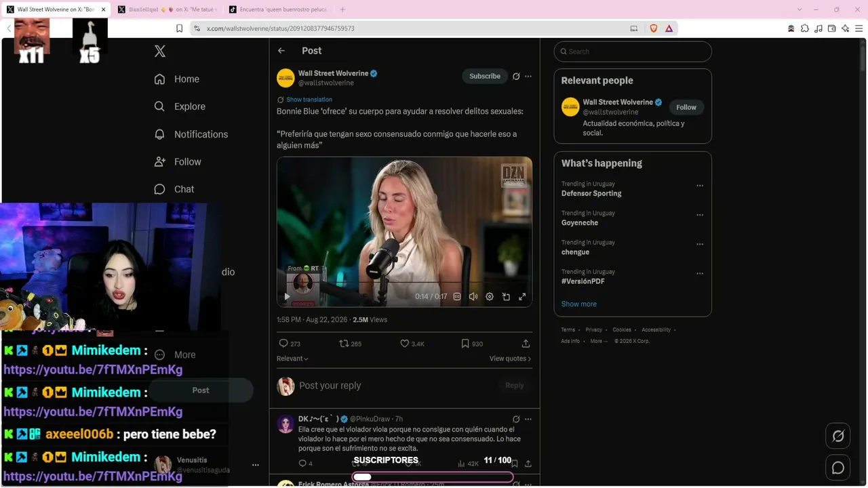Play the video in the post

[x=287, y=297]
